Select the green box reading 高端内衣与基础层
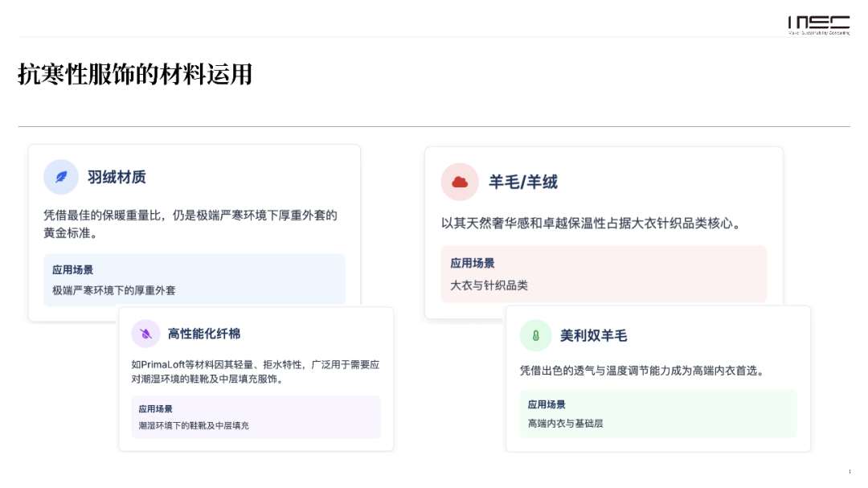Image resolution: width=868 pixels, height=488 pixels. [x=657, y=414]
